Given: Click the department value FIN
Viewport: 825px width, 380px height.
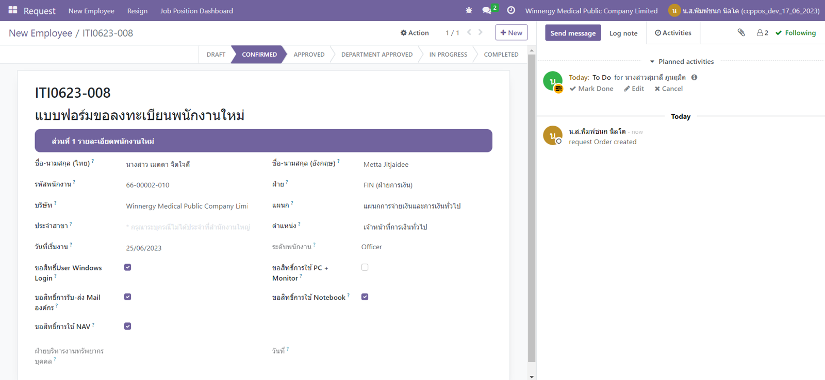Looking at the screenshot, I should 388,185.
